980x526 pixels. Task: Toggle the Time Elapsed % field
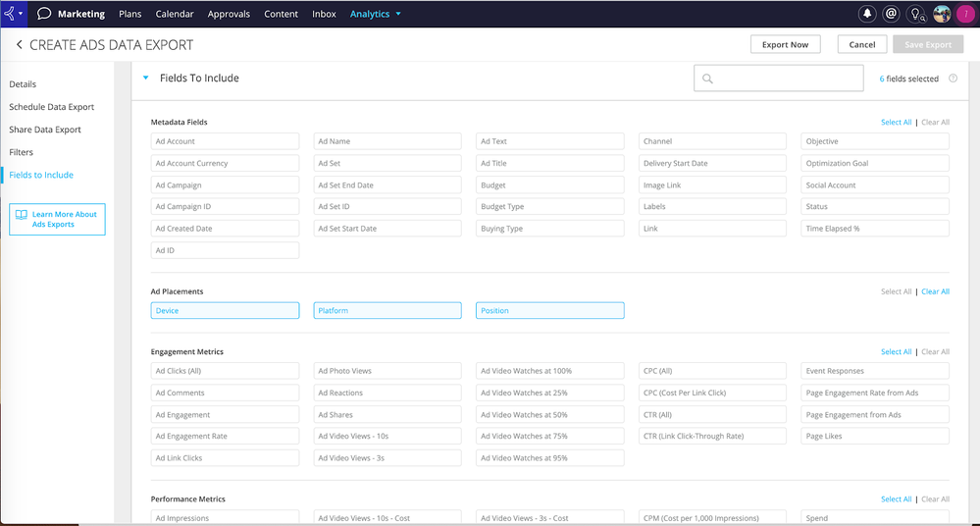pyautogui.click(x=875, y=229)
